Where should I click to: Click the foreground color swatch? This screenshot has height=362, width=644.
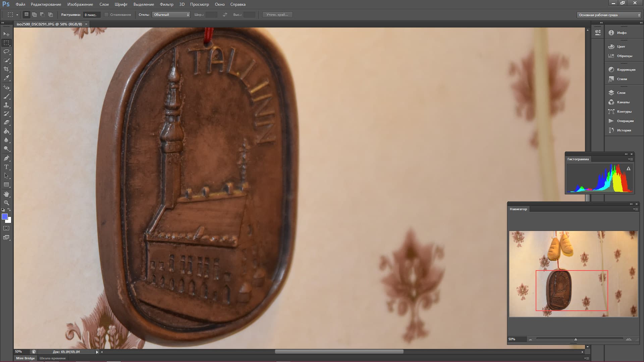click(5, 217)
